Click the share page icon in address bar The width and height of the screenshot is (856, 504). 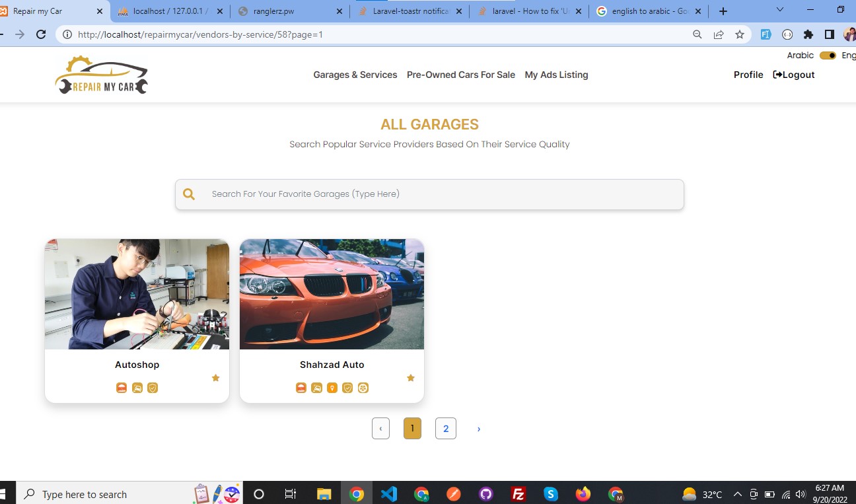point(718,34)
